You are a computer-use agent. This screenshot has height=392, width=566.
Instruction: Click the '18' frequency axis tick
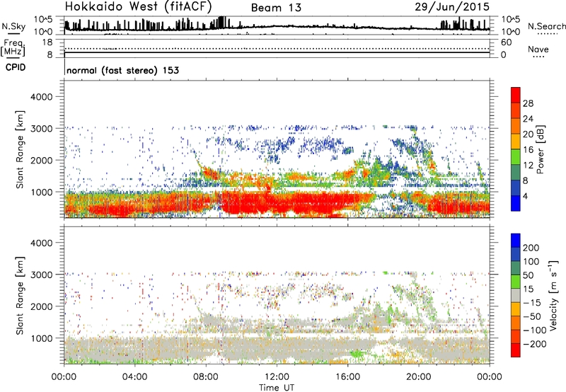pos(47,42)
